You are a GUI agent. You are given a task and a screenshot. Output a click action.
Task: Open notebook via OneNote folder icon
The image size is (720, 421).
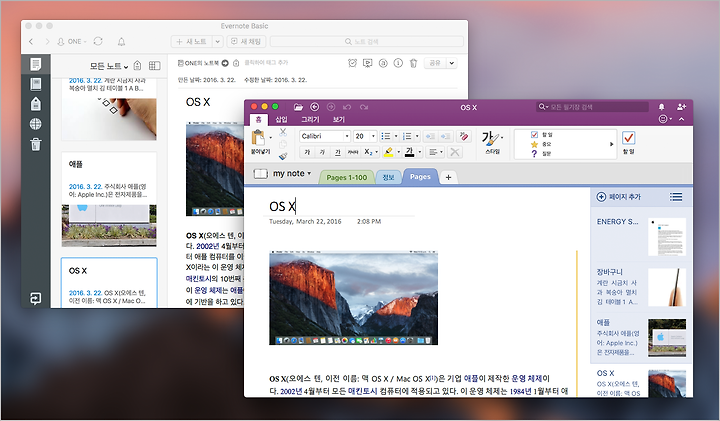pos(298,107)
